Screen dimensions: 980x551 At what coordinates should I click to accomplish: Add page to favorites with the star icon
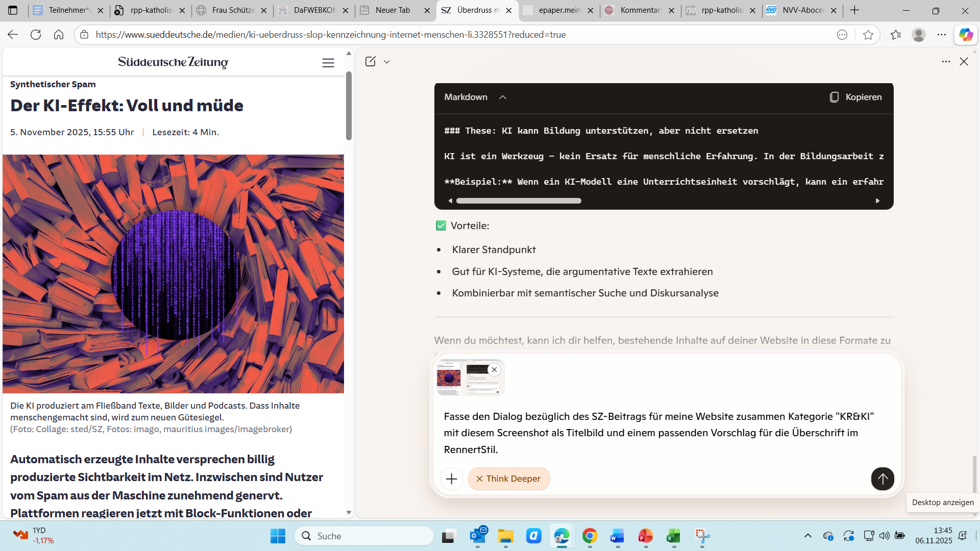[x=868, y=35]
